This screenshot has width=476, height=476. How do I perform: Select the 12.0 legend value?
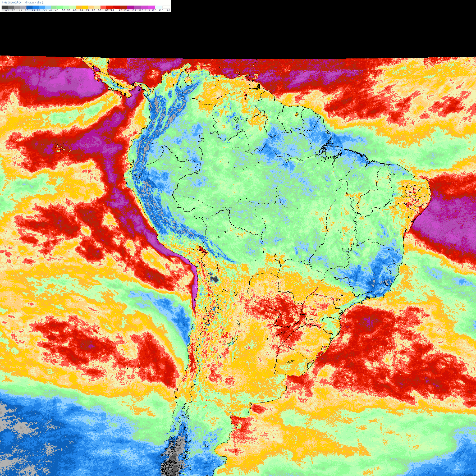point(154,10)
